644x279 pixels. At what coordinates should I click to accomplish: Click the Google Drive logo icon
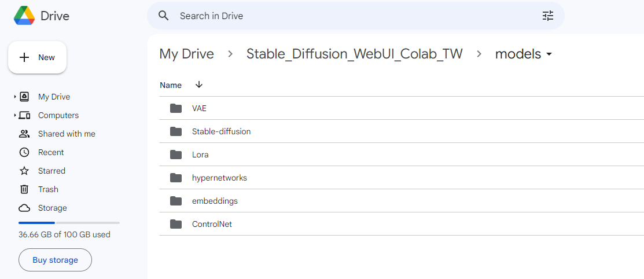click(x=24, y=16)
